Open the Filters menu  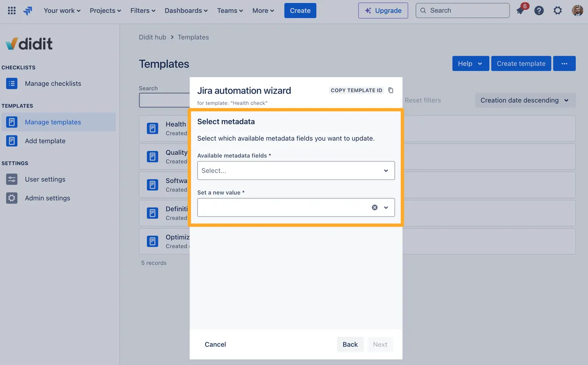(143, 11)
